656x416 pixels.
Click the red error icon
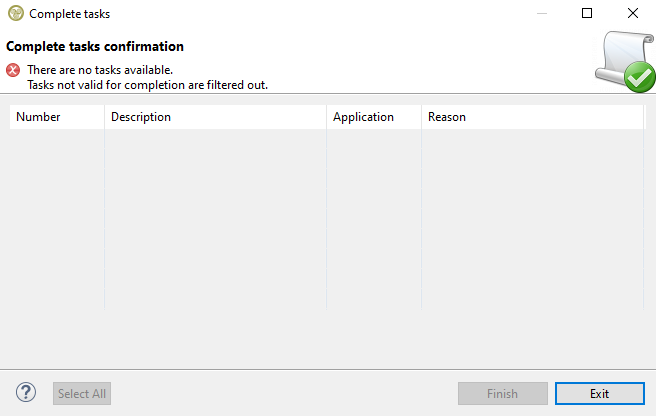[13, 70]
